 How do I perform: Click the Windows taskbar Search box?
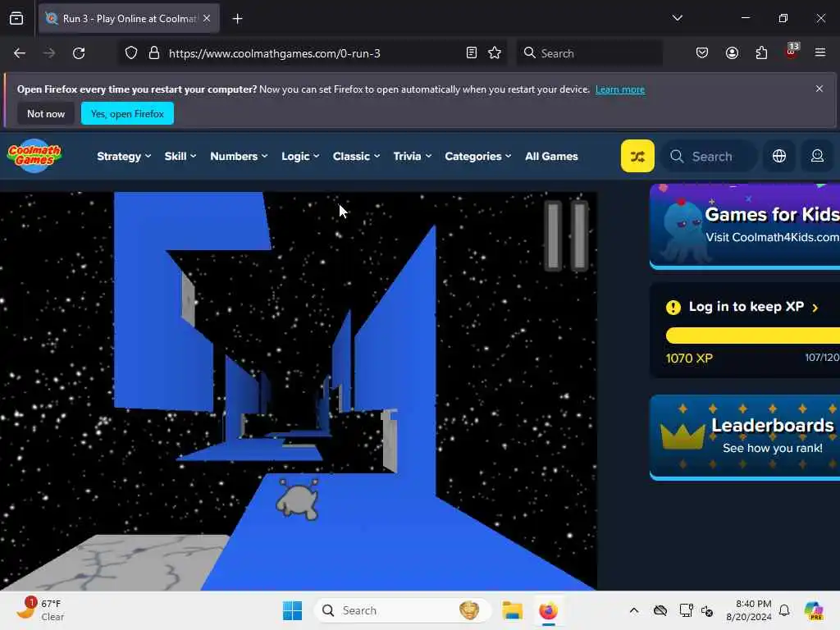403,610
